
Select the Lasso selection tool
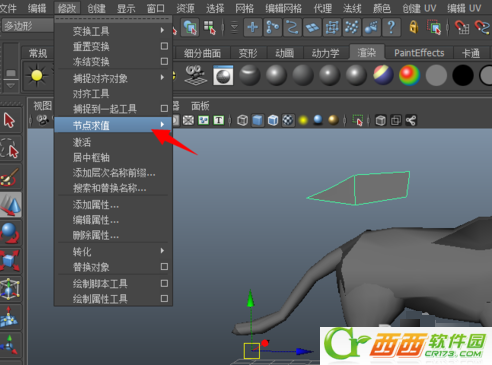(10, 148)
